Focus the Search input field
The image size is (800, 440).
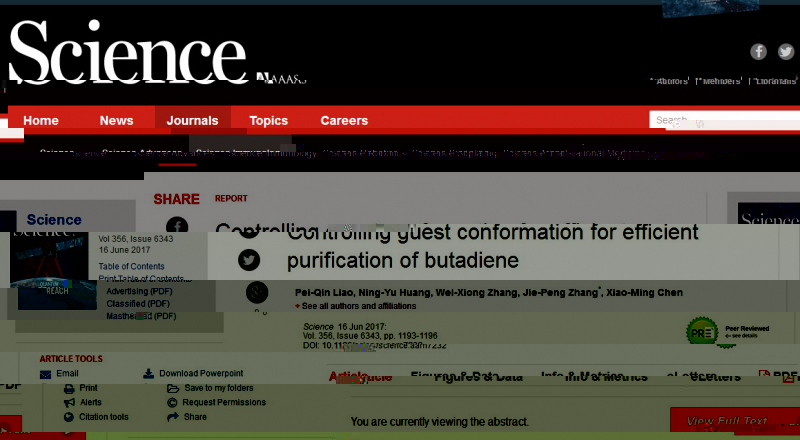[724, 120]
